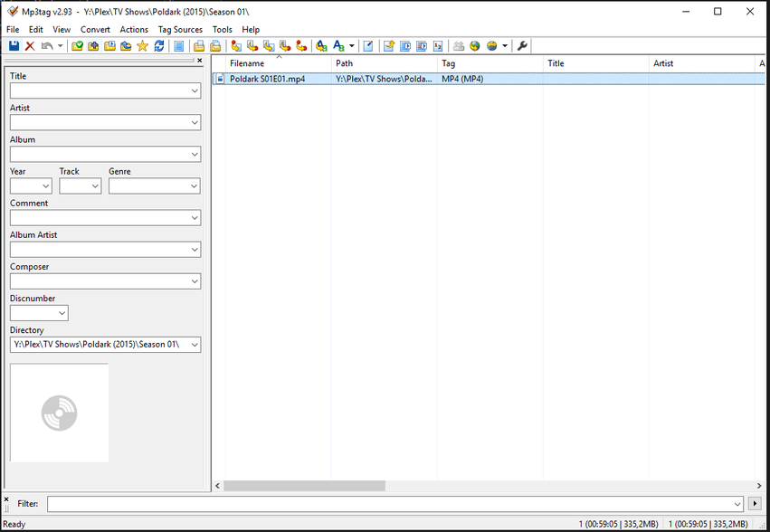The height and width of the screenshot is (532, 770).
Task: Click the Tag - Tag converter icon
Action: click(301, 45)
